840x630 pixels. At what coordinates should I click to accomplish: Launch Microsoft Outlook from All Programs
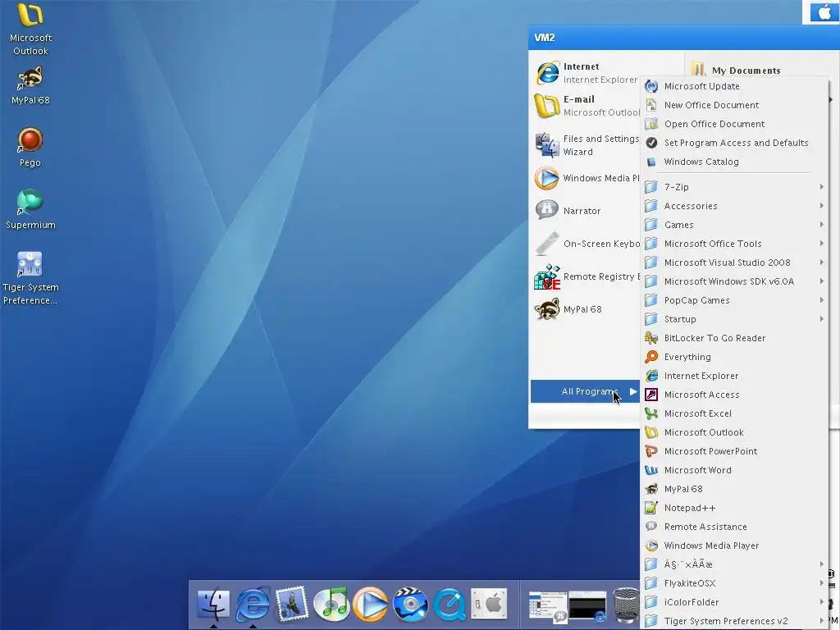[x=734, y=432]
